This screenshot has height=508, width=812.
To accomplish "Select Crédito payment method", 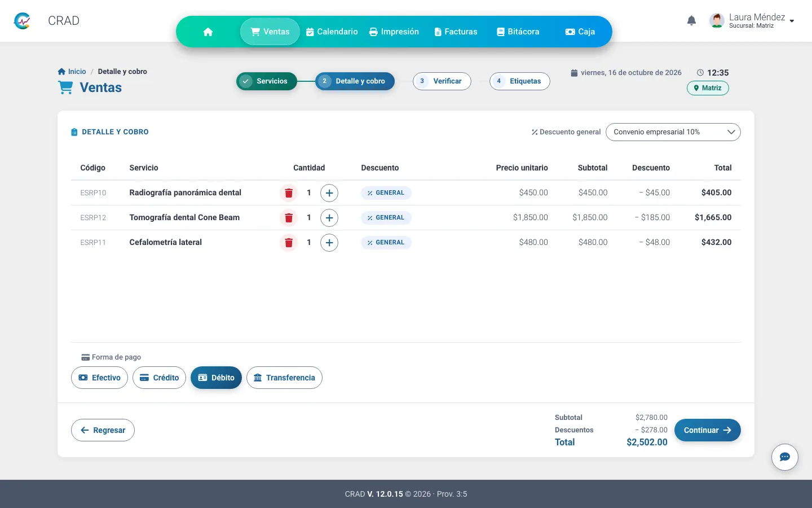I will click(x=159, y=378).
